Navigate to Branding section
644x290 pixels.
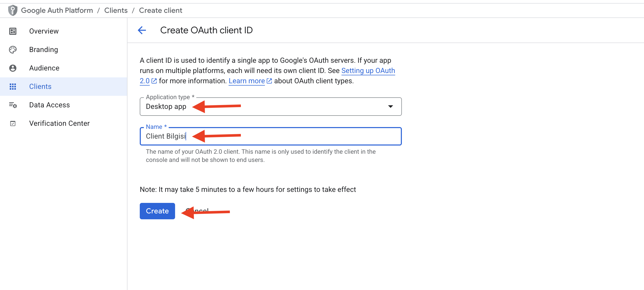tap(44, 50)
